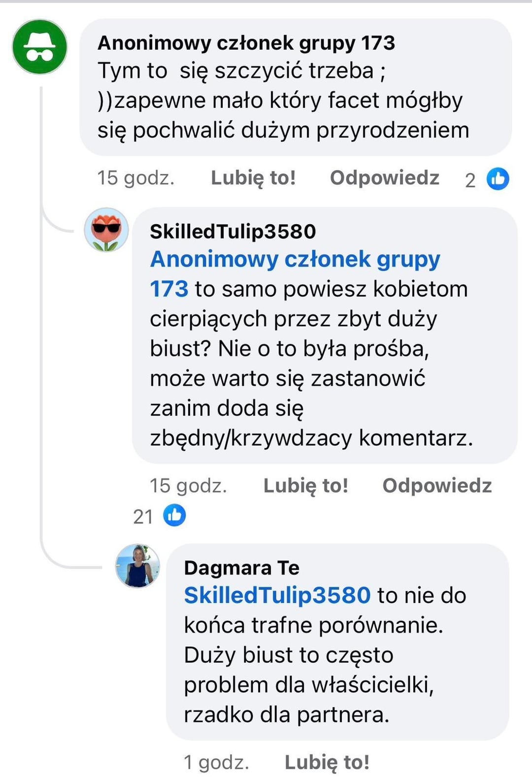532x778 pixels.
Task: Click the like reaction icon beside count 2
Action: click(x=498, y=179)
